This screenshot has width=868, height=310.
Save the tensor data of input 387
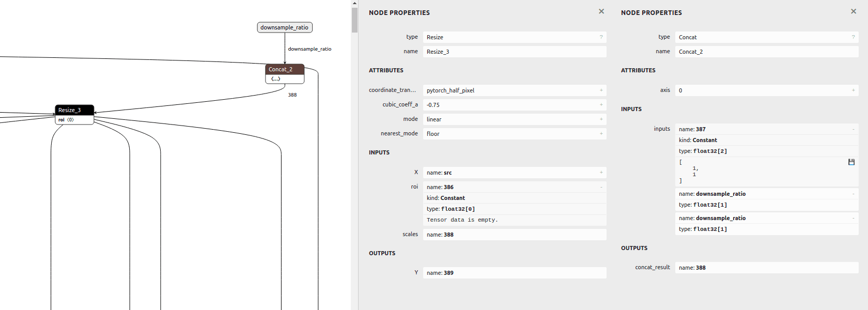pyautogui.click(x=851, y=162)
